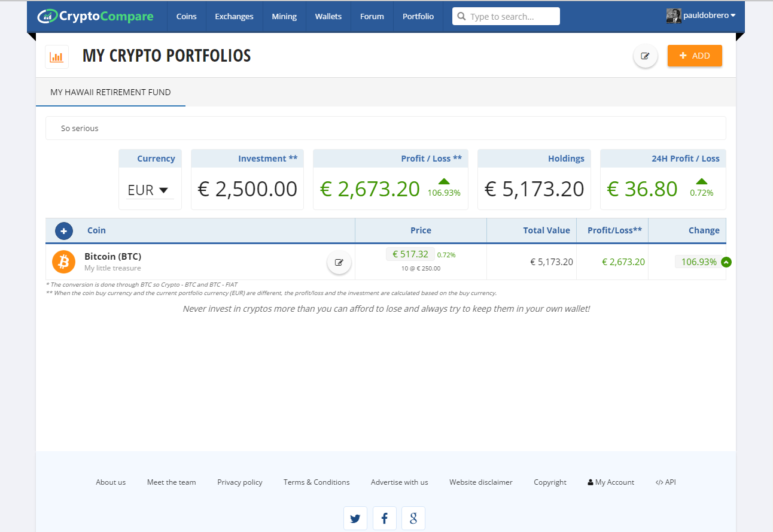Open the Mining menu
The width and height of the screenshot is (773, 532).
(284, 16)
